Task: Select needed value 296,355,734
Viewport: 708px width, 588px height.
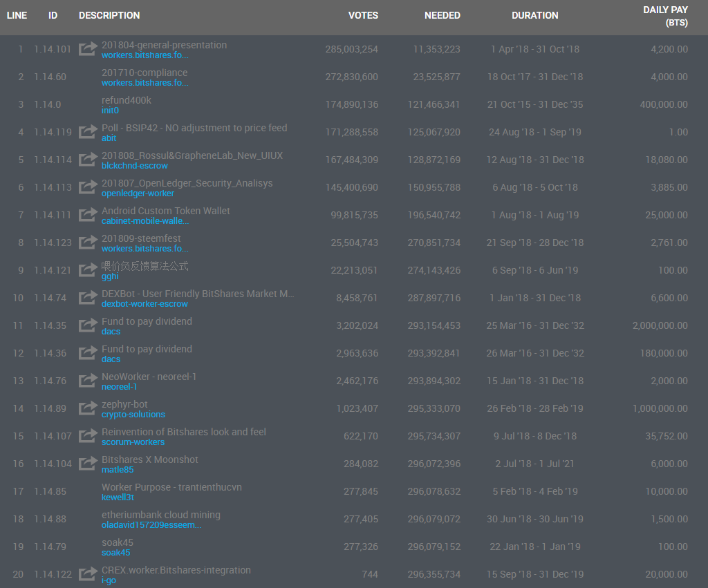Action: point(434,574)
